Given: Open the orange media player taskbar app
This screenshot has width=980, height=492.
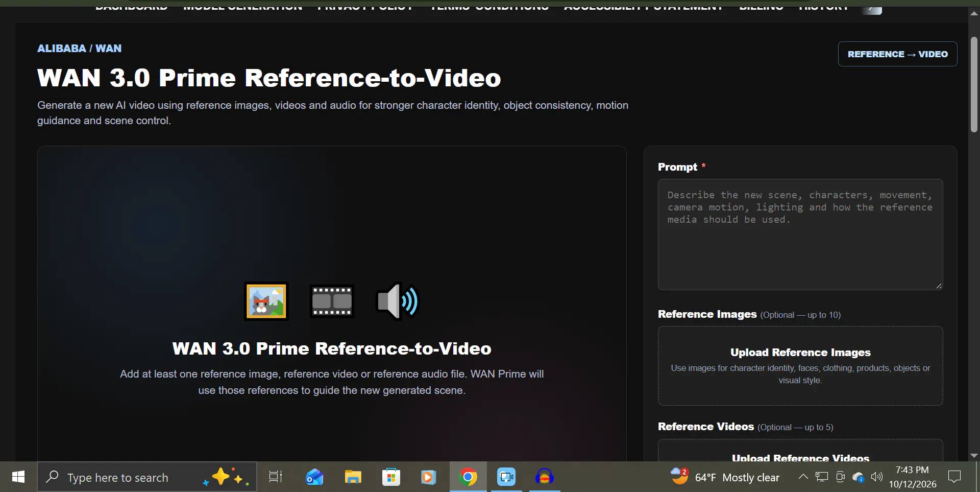Looking at the screenshot, I should click(429, 477).
